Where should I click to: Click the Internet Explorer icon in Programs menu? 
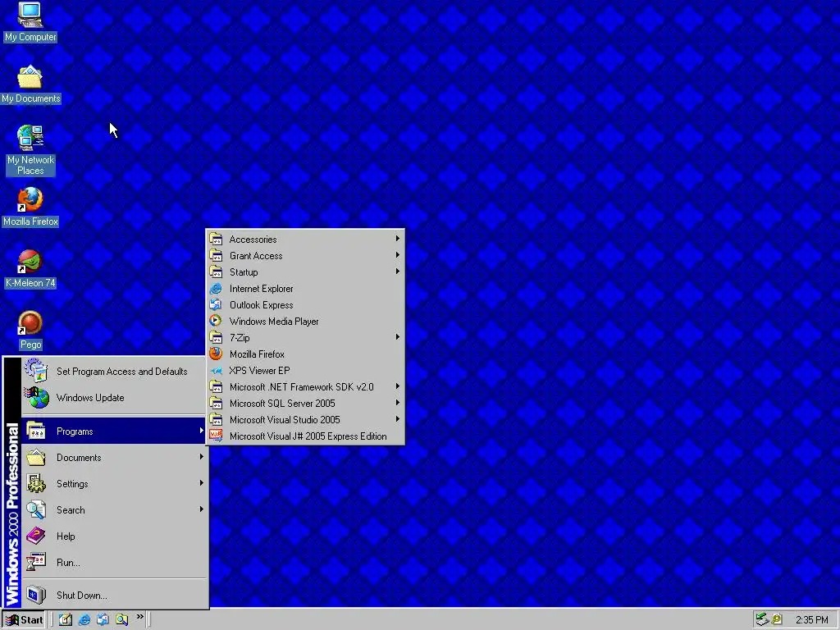click(x=216, y=289)
